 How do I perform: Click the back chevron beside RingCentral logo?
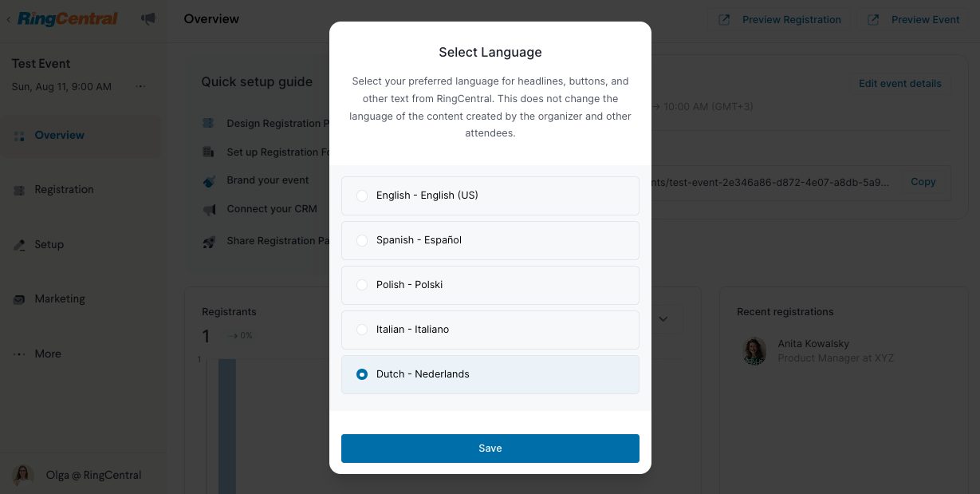8,19
